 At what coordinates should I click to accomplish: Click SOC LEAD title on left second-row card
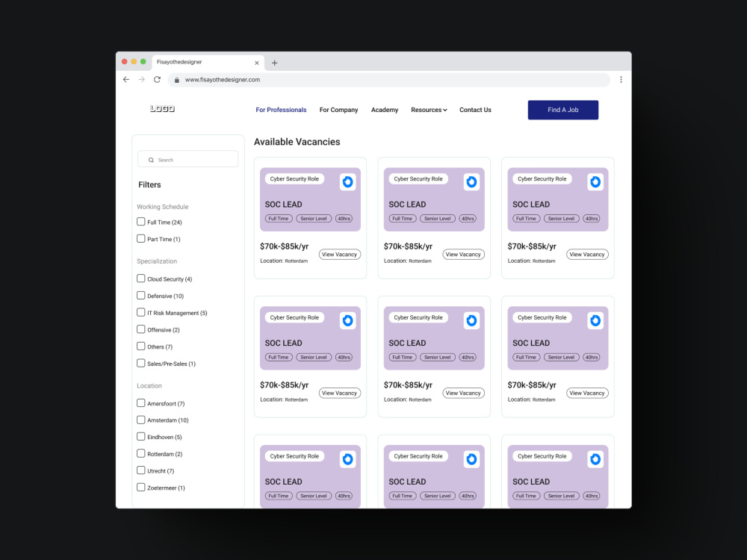click(283, 343)
